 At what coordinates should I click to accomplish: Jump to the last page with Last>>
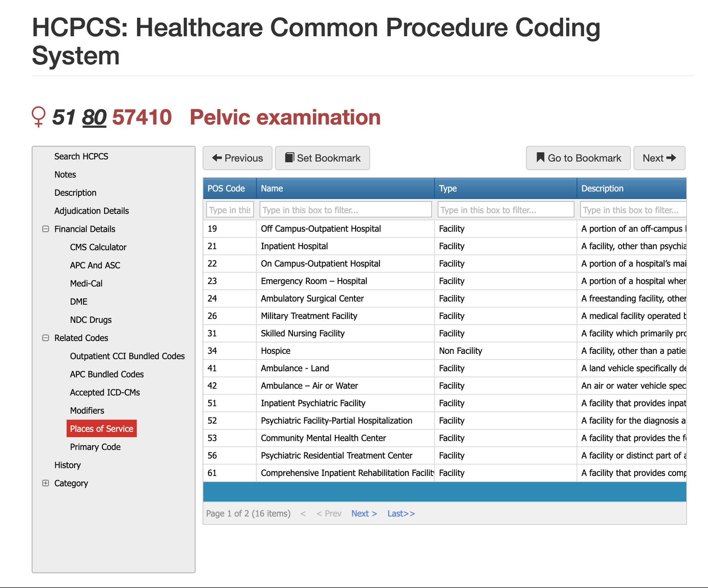coord(401,513)
